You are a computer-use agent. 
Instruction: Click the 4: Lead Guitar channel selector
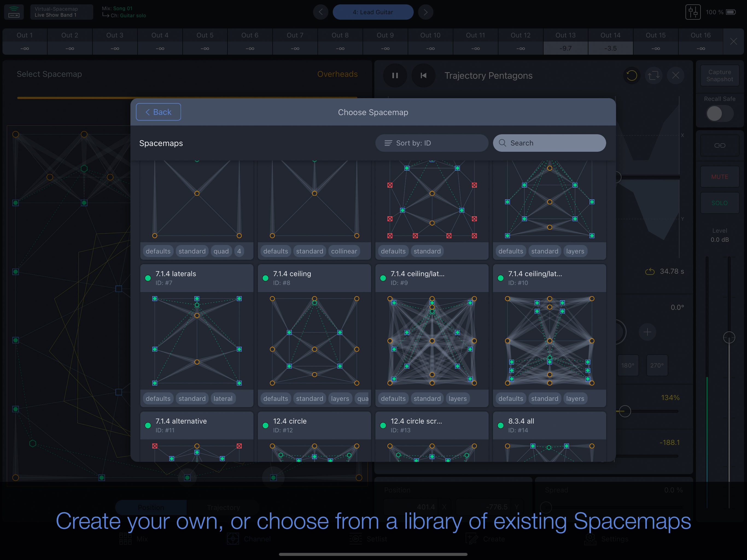click(x=373, y=12)
